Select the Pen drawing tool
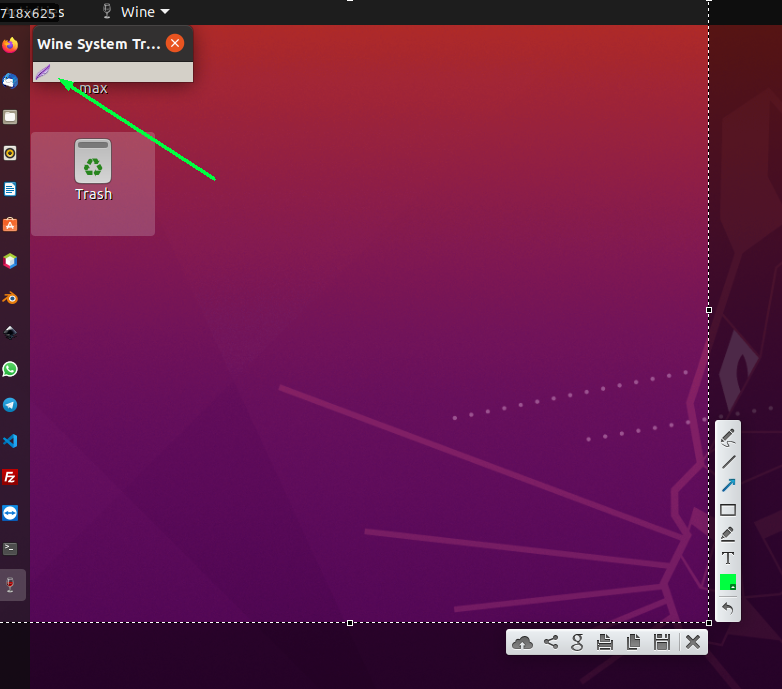Image resolution: width=782 pixels, height=689 pixels. pos(728,437)
